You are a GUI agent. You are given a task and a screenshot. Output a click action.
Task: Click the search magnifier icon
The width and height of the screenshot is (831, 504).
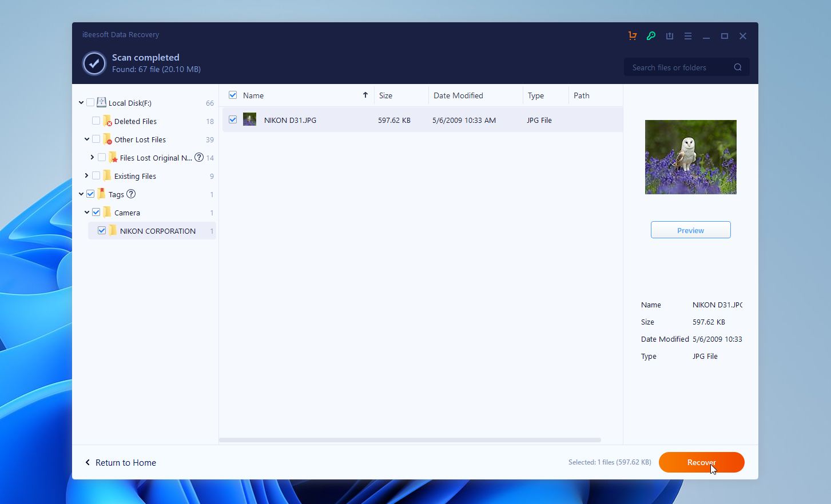coord(737,67)
